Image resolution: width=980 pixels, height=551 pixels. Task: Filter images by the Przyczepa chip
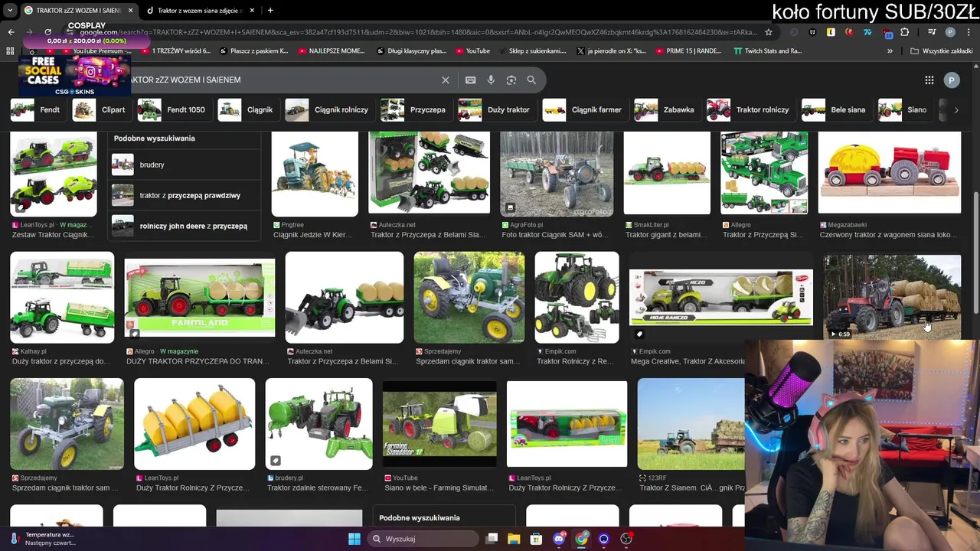pos(415,109)
